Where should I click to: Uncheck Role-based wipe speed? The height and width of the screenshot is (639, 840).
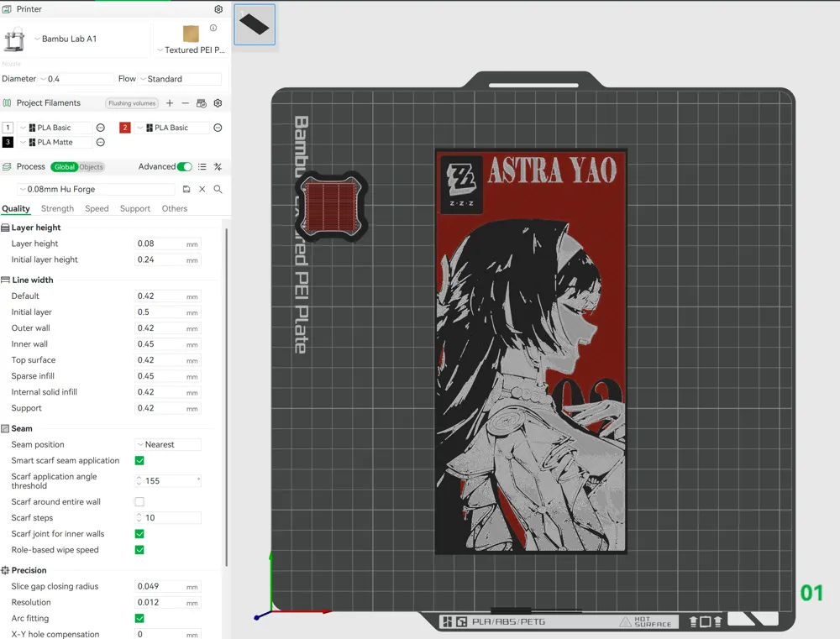point(139,550)
